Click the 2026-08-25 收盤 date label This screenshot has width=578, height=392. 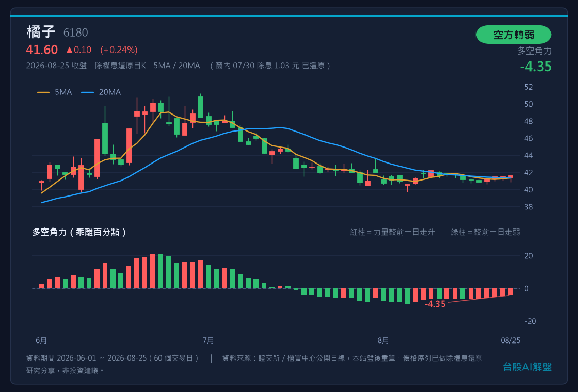tap(56, 66)
